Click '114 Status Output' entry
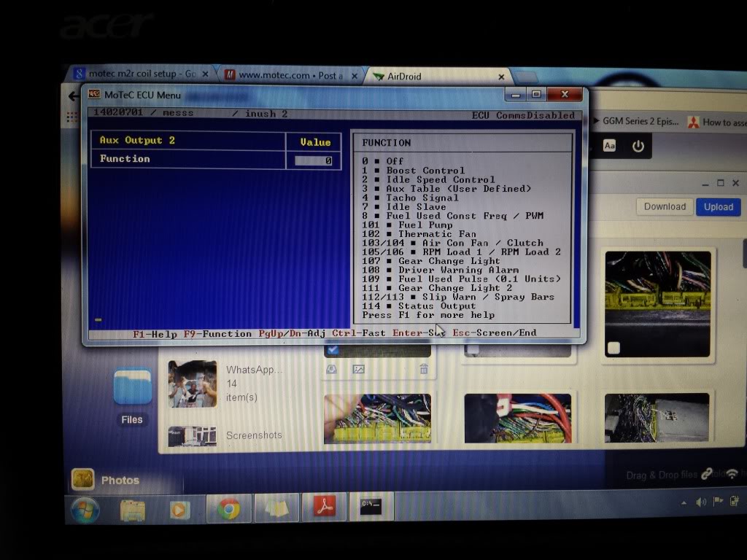The height and width of the screenshot is (560, 747). tap(419, 306)
